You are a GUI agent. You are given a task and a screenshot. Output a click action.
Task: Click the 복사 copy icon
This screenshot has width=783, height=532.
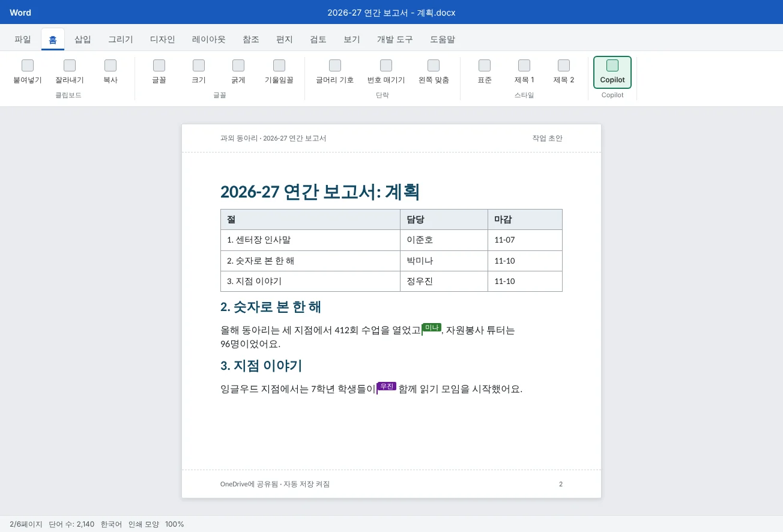click(110, 65)
